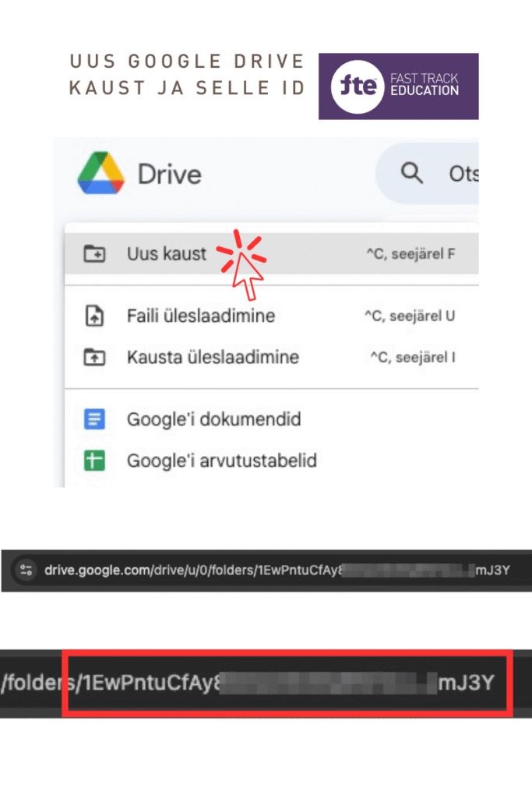
Task: Click the file upload page icon
Action: pyautogui.click(x=94, y=316)
